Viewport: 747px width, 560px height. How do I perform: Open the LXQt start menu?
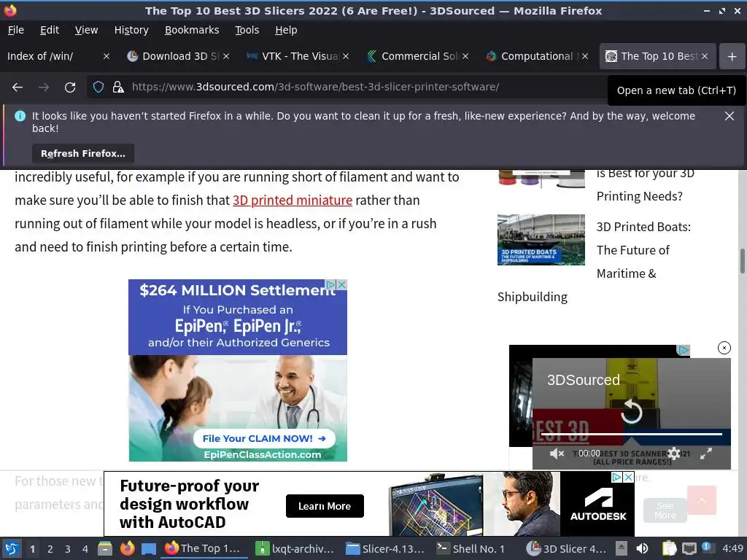pos(12,548)
